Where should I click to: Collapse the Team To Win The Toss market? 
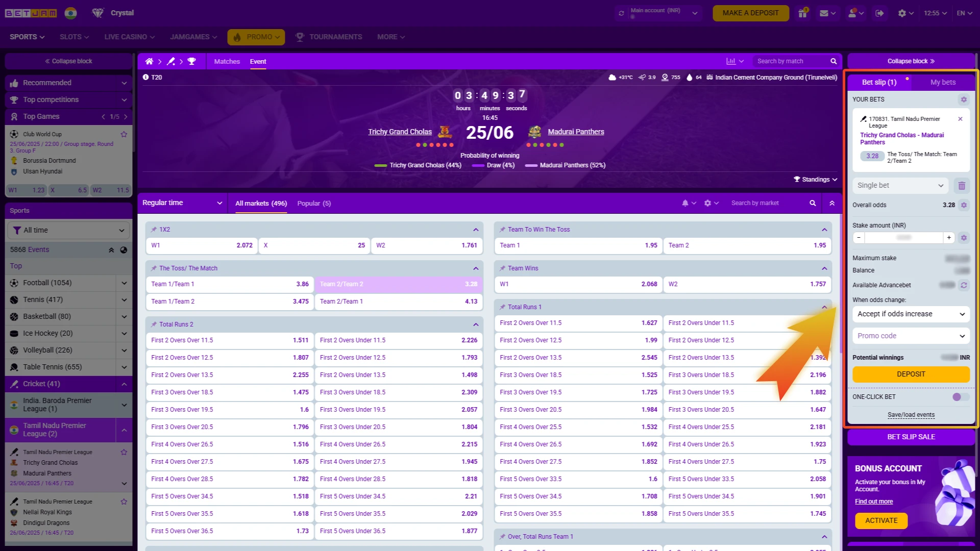(x=824, y=229)
